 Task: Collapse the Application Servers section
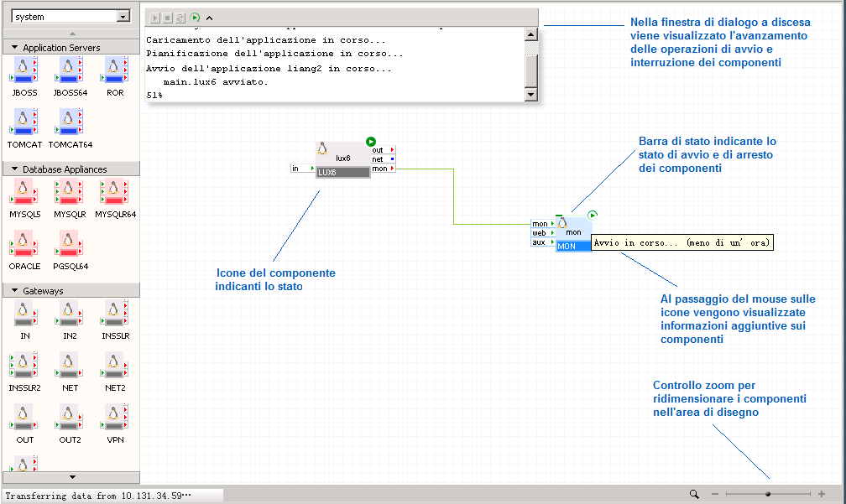[15, 48]
